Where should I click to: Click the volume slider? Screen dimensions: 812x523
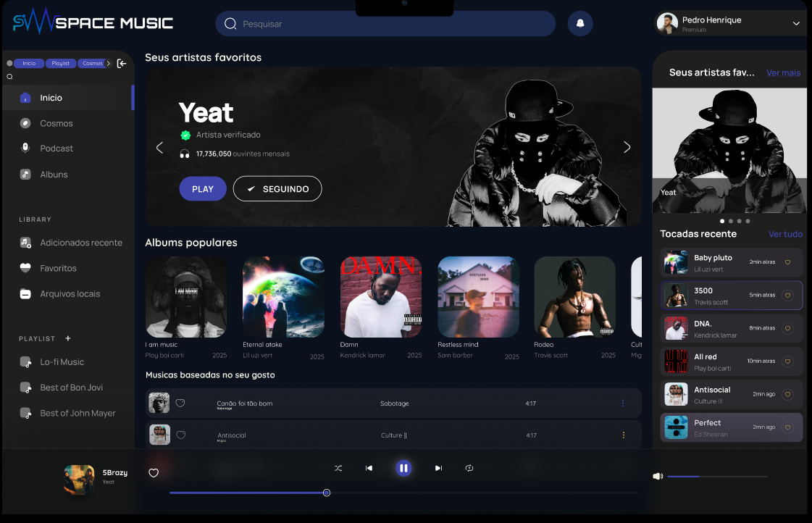click(x=717, y=477)
